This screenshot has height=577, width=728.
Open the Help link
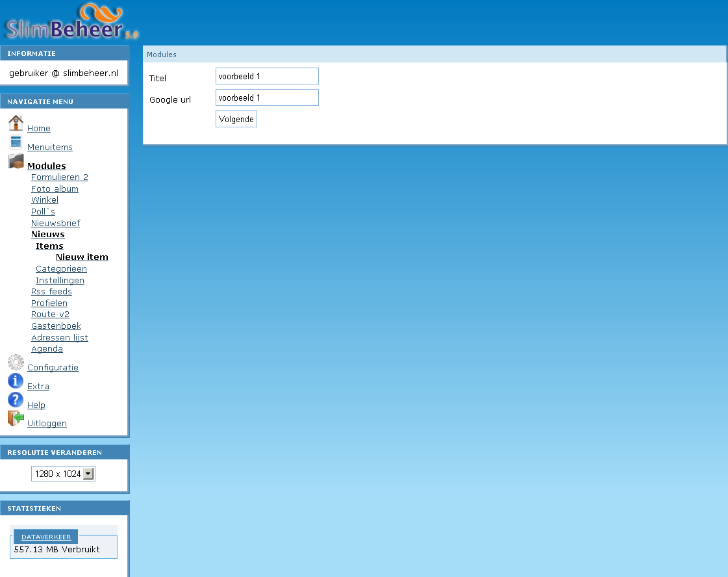36,405
